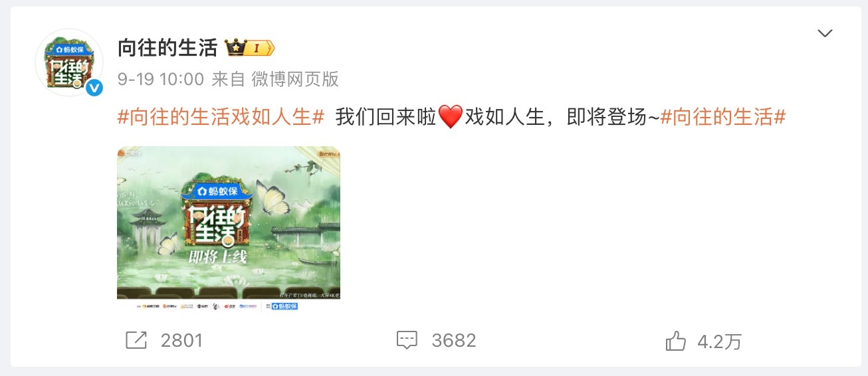Click the 向往的生活 profile avatar
Screen dimensions: 868x376
coord(69,62)
